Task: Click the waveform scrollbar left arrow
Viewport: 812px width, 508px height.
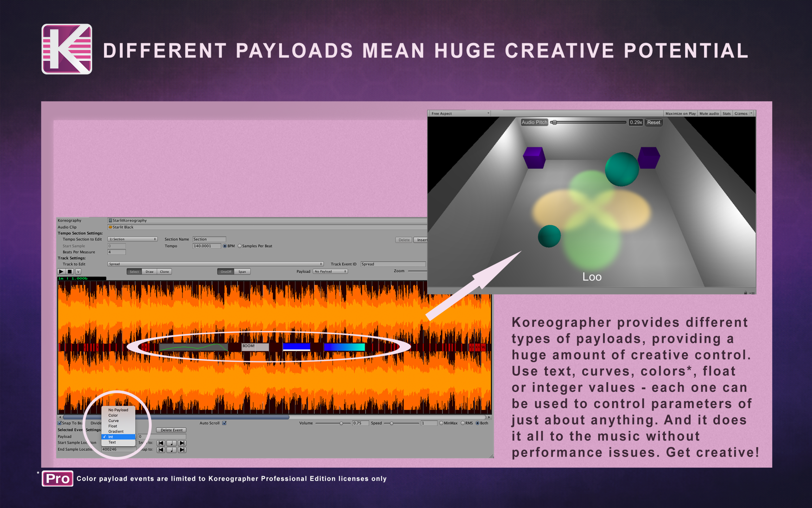Action: [x=60, y=417]
